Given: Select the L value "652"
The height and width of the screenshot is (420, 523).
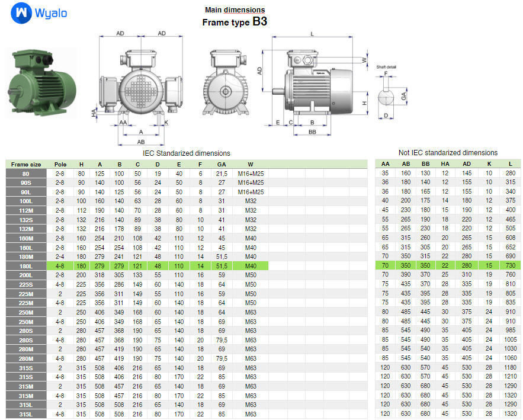Looking at the screenshot, I should click(511, 247).
